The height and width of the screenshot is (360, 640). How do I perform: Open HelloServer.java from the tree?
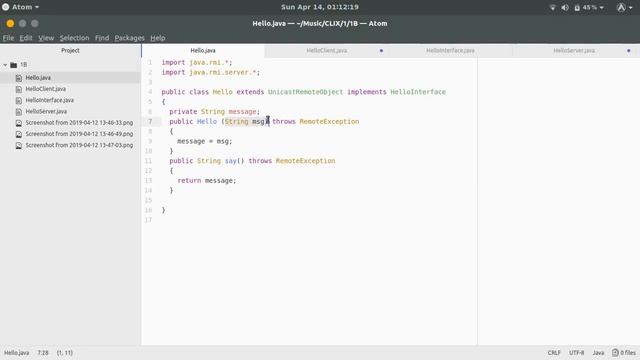pos(46,111)
